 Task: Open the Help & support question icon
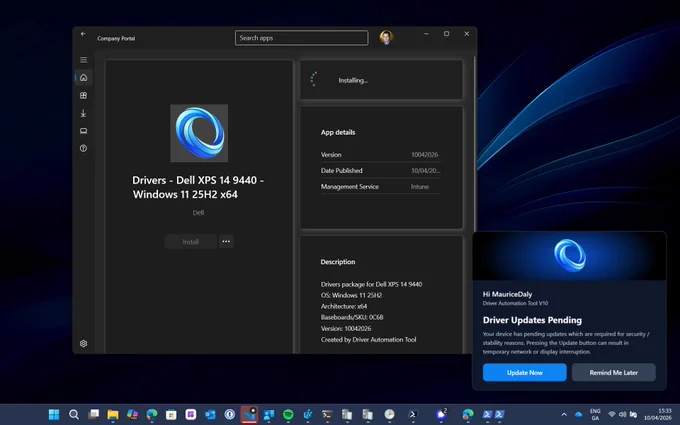click(83, 148)
